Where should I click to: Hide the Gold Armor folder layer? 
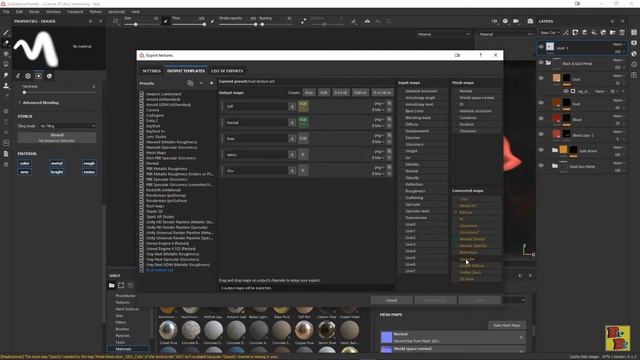(541, 150)
